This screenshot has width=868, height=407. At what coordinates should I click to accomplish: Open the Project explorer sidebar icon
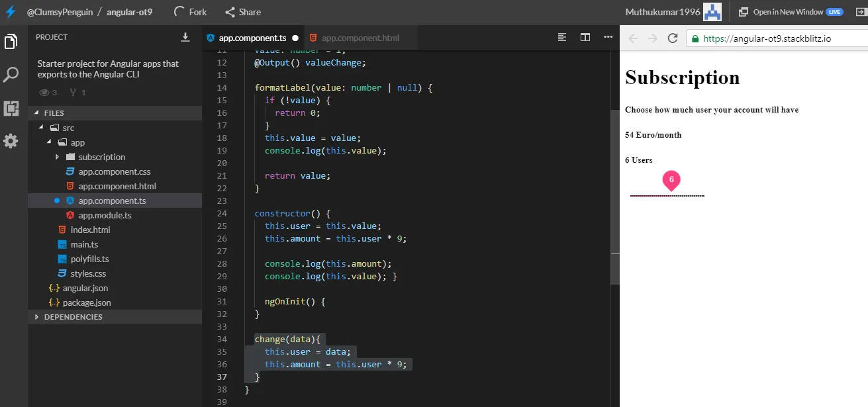[x=11, y=42]
